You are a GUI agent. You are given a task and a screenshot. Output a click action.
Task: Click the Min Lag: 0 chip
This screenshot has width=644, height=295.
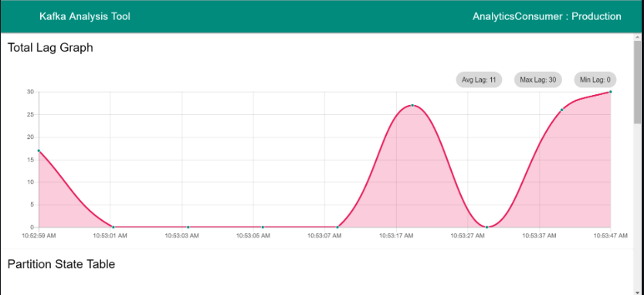click(595, 80)
